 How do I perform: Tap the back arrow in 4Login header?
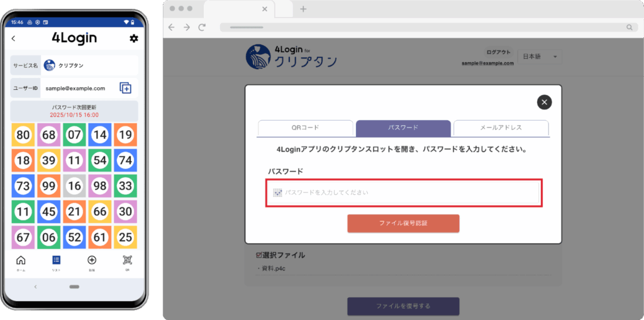pos(14,38)
